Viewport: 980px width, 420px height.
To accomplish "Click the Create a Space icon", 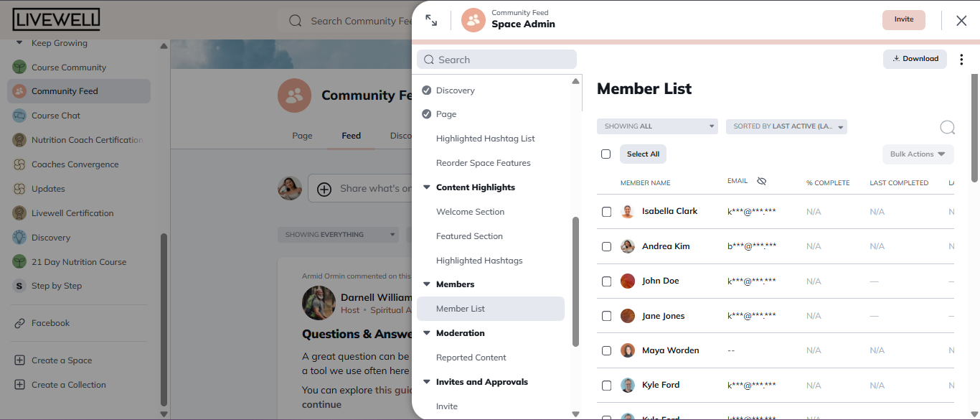I will [19, 360].
